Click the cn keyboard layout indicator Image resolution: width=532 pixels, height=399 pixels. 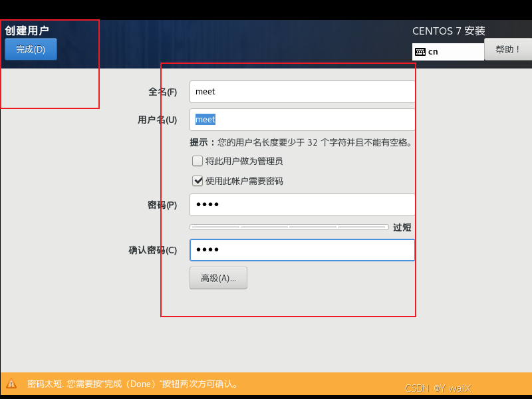[x=448, y=52]
